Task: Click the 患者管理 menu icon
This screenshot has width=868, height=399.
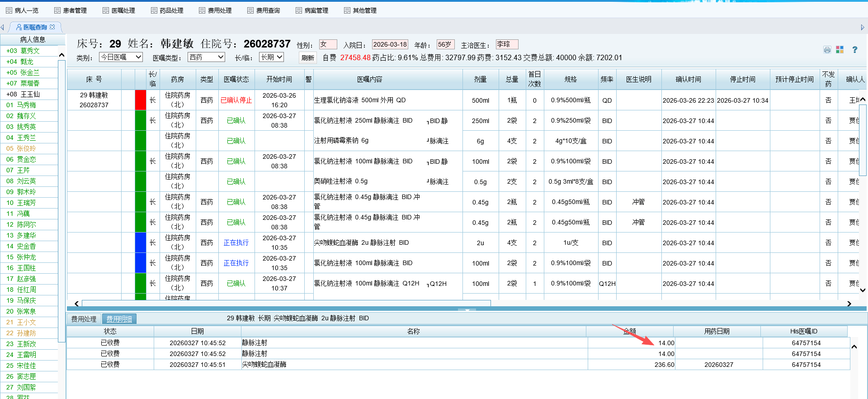Action: [x=57, y=10]
